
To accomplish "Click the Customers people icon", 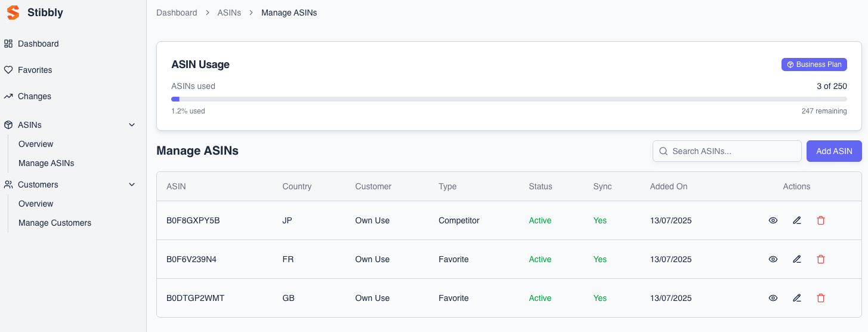I will (8, 185).
